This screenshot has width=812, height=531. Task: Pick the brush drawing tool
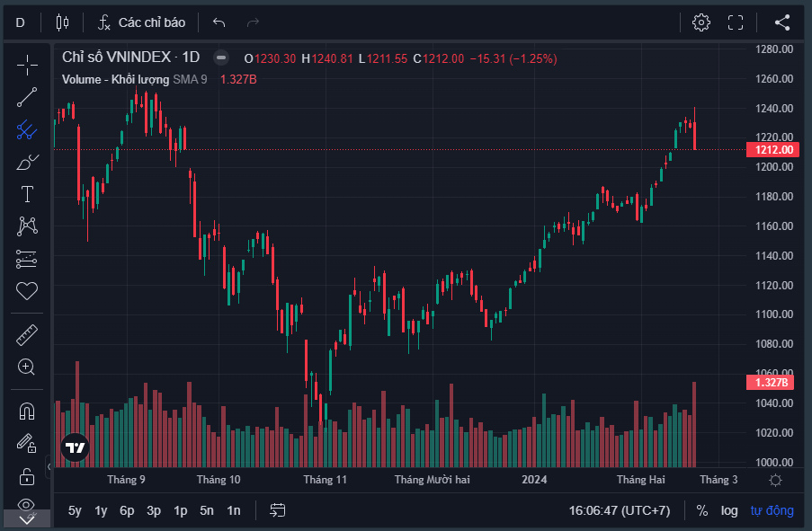27,162
